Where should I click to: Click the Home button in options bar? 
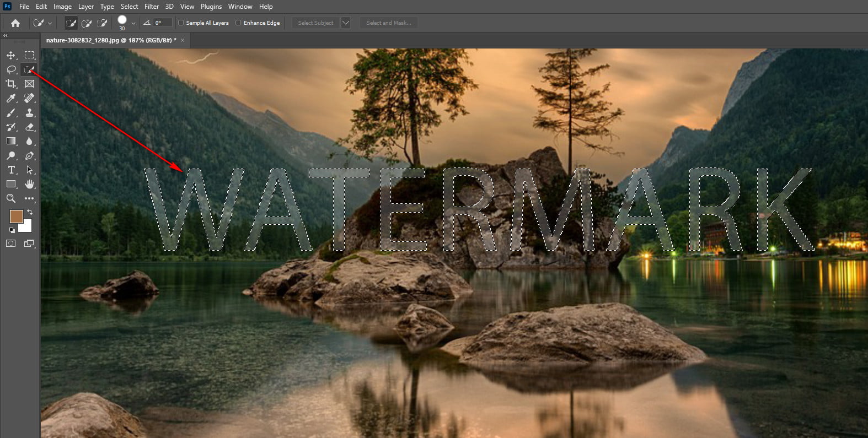click(15, 23)
